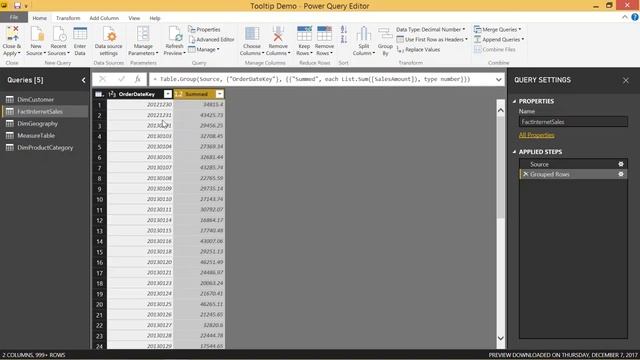Screen dimensions: 640x360
Task: Click the vertical scrollbar thumb
Action: [500, 167]
